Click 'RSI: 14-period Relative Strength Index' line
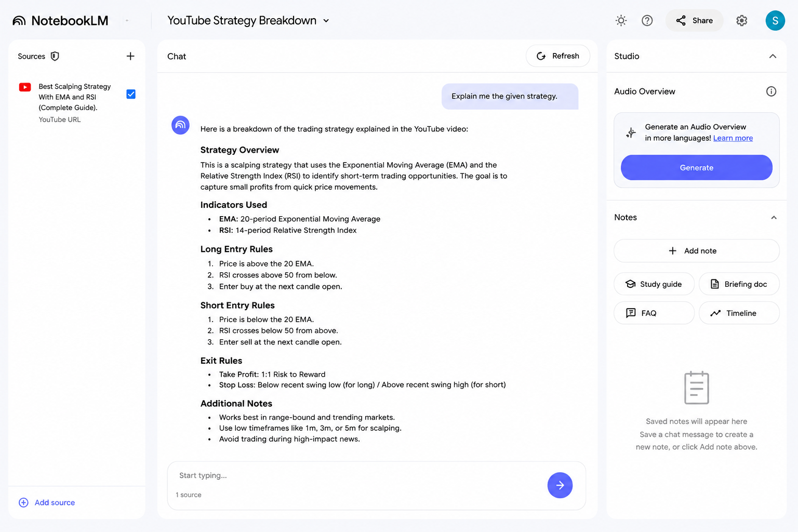Screen dimensions: 798x532 coord(288,231)
